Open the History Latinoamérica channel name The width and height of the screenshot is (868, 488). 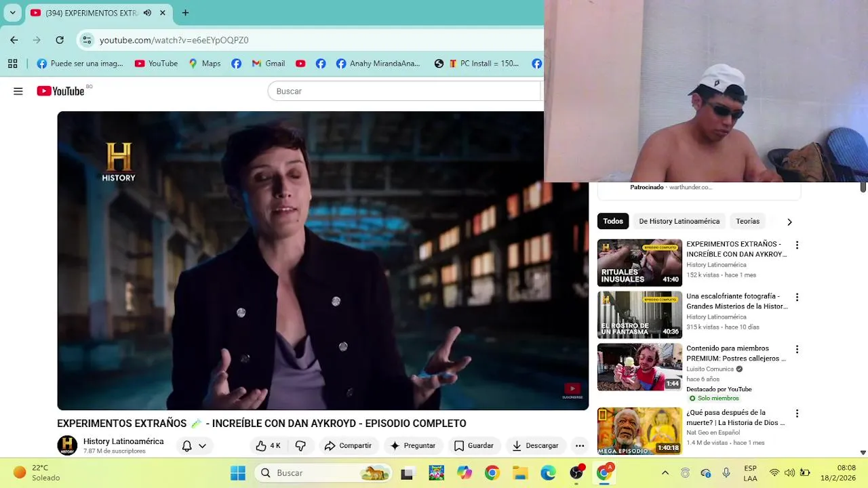tap(123, 441)
